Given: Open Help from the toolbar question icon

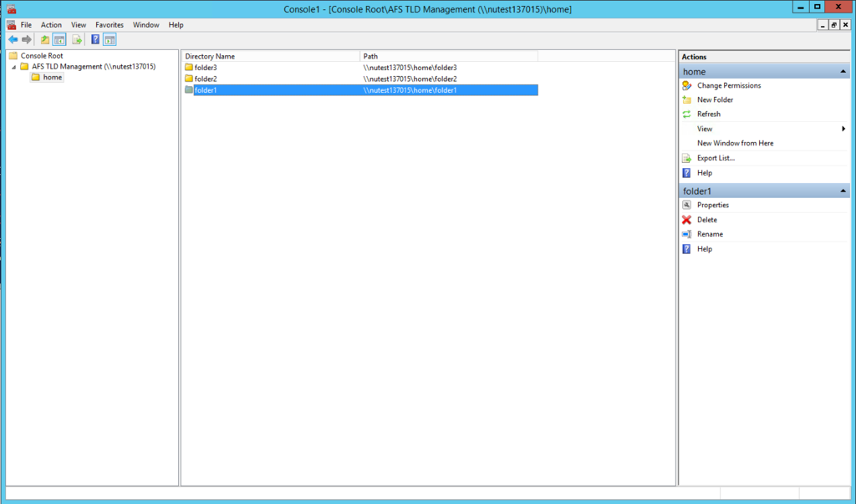Looking at the screenshot, I should pos(95,39).
